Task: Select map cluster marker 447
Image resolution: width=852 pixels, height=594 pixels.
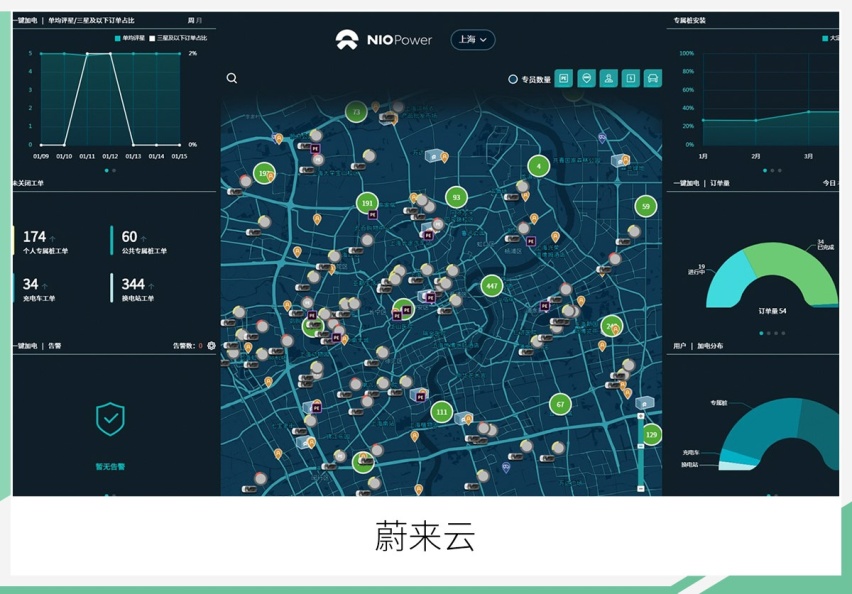Action: (492, 286)
